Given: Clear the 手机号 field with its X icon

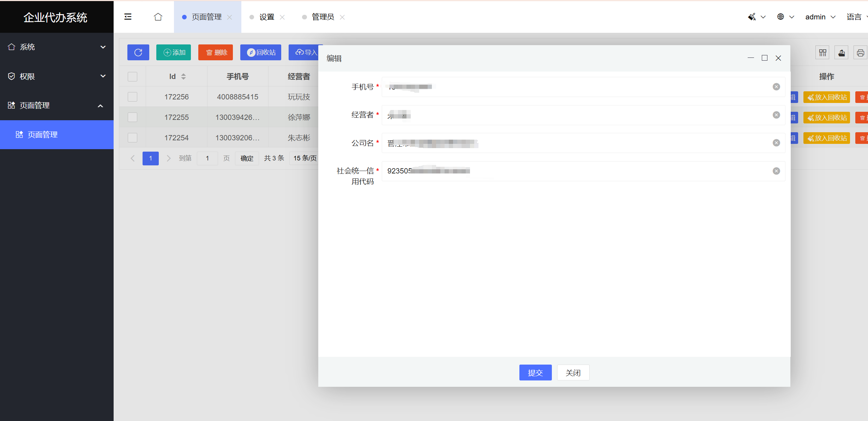Looking at the screenshot, I should (x=776, y=87).
